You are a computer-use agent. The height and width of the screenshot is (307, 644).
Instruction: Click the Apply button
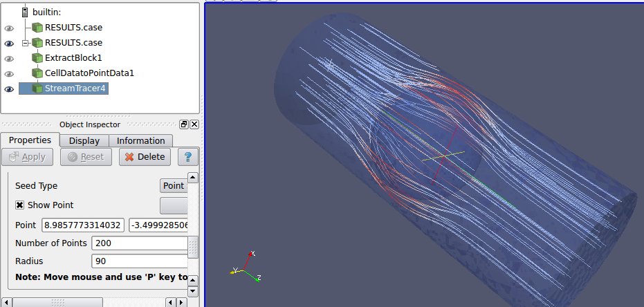tap(27, 157)
